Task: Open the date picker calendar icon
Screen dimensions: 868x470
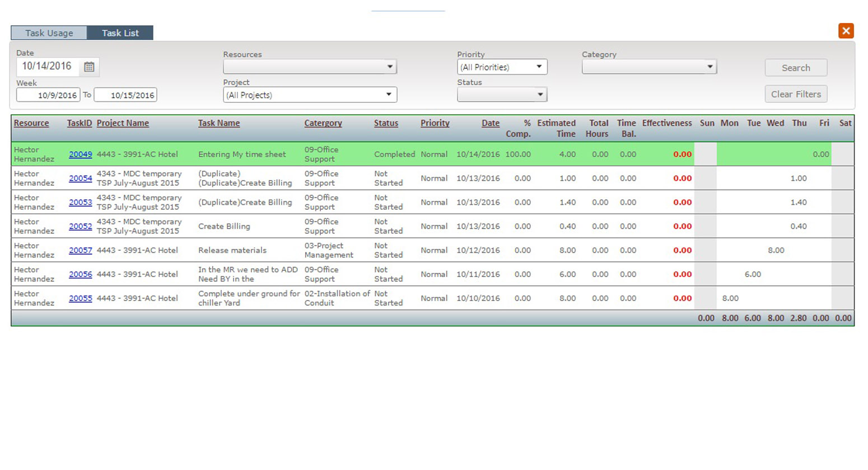Action: coord(89,67)
